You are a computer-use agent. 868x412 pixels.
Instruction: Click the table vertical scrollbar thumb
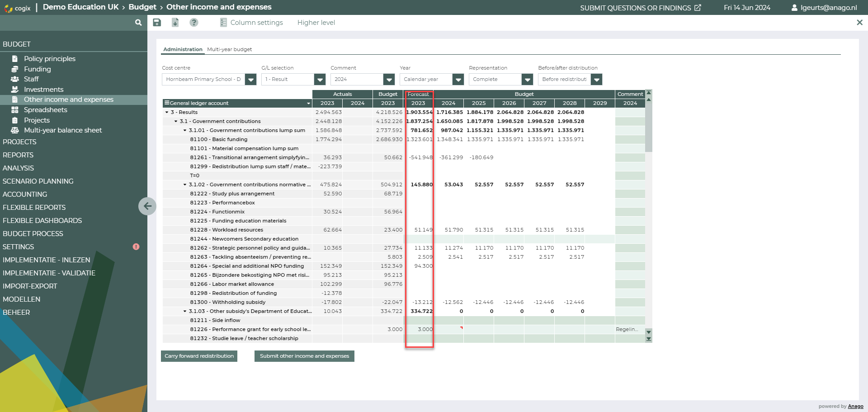pyautogui.click(x=649, y=127)
